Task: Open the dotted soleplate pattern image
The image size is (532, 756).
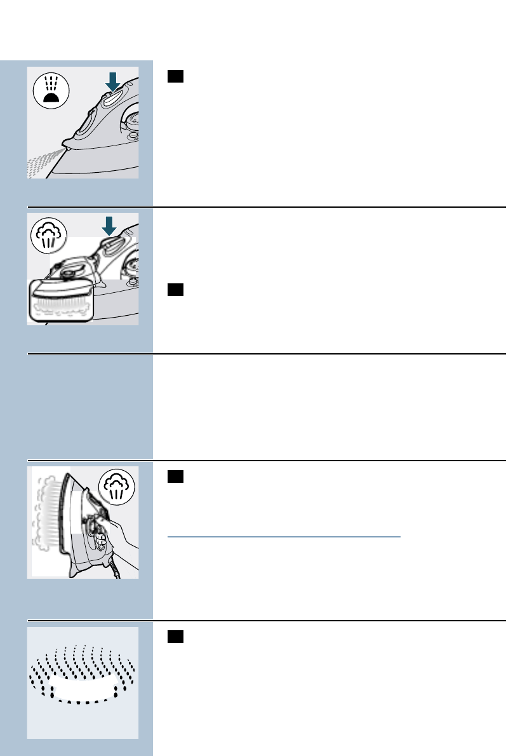Action: [83, 683]
